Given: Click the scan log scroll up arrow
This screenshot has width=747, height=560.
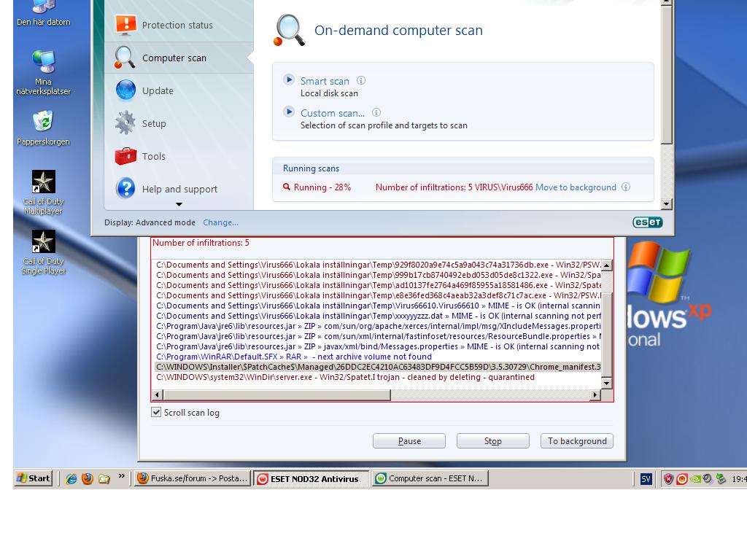Looking at the screenshot, I should 606,265.
